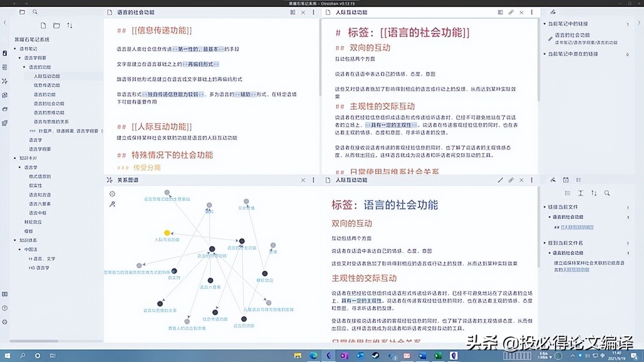Open the graph view pane options menu

314,180
